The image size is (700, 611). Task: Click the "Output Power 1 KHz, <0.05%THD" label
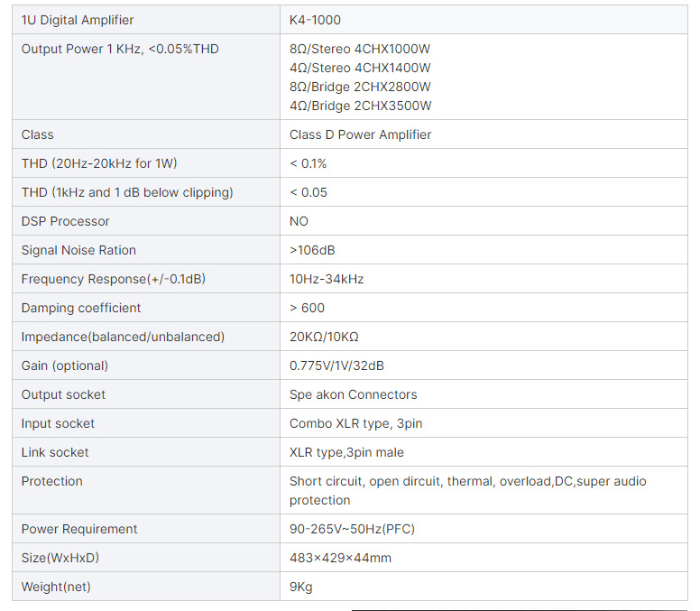pyautogui.click(x=120, y=49)
